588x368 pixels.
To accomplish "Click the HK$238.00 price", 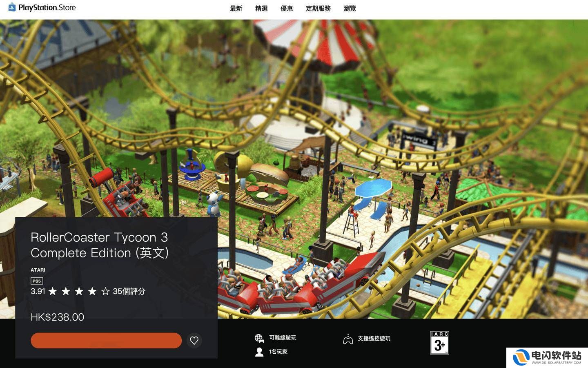I will click(x=58, y=317).
